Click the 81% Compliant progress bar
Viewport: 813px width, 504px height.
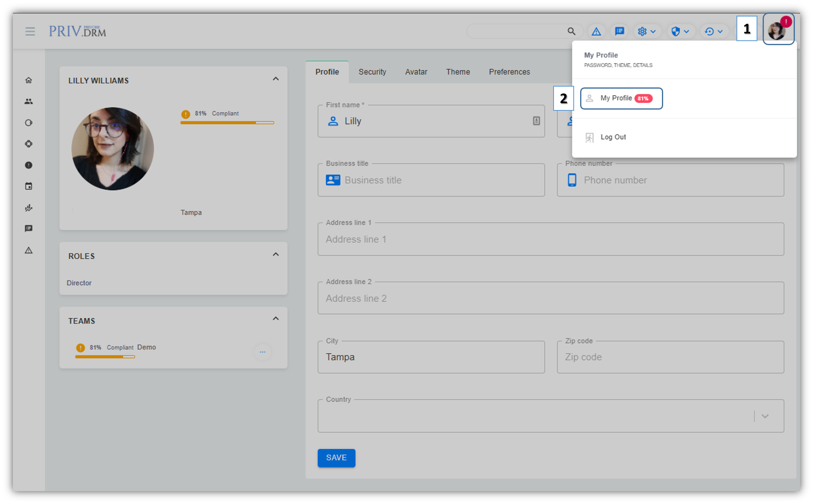click(227, 122)
